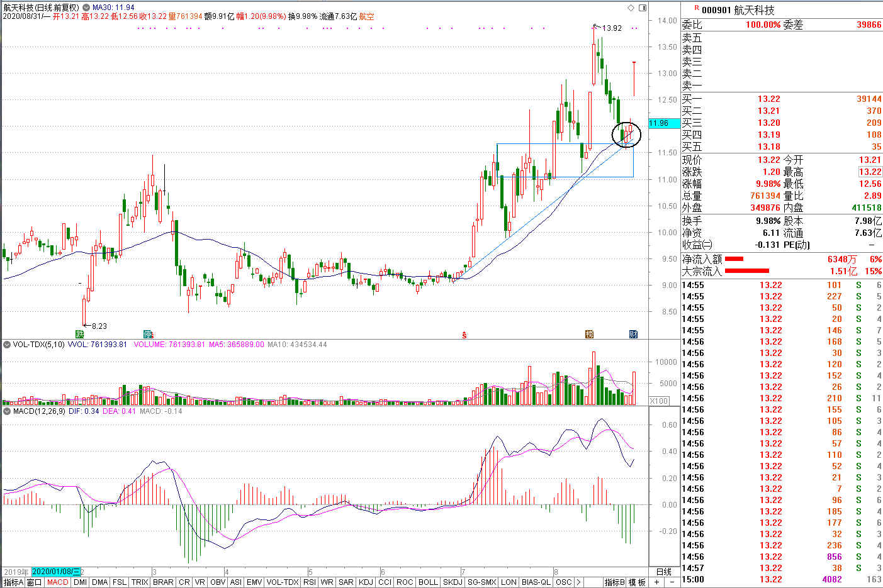The width and height of the screenshot is (883, 588).
Task: Click the green 跌 marker icon under the chart
Action: [x=80, y=334]
